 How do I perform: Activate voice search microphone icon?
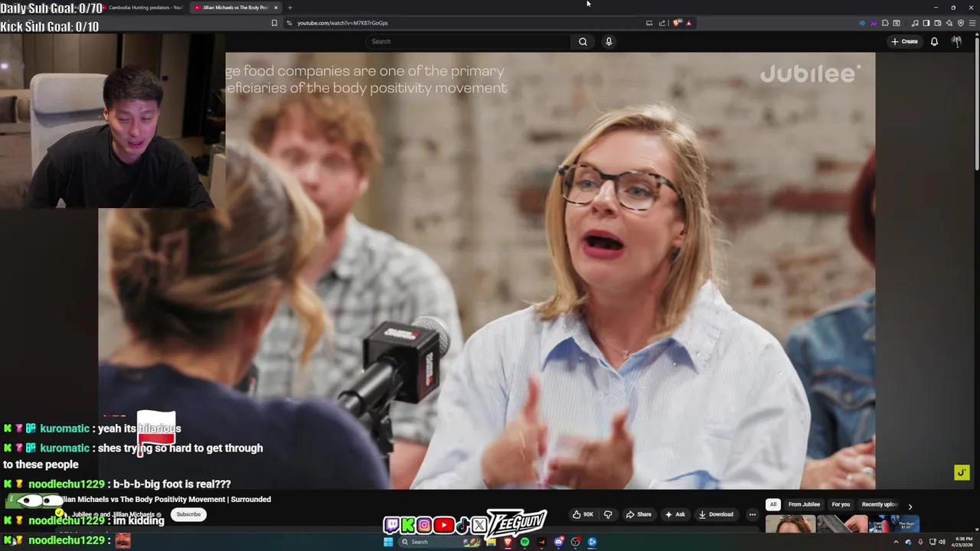pos(609,41)
